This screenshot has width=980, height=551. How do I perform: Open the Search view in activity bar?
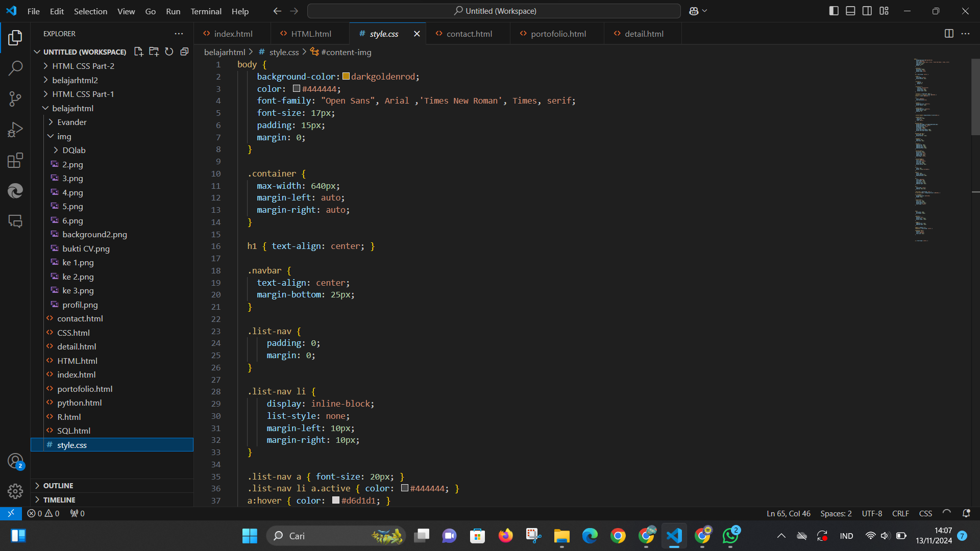coord(15,68)
